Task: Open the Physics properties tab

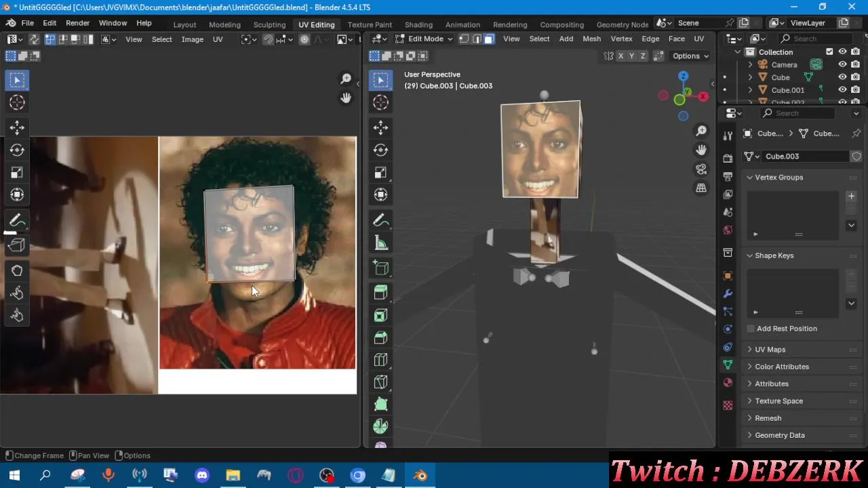Action: pos(728,329)
